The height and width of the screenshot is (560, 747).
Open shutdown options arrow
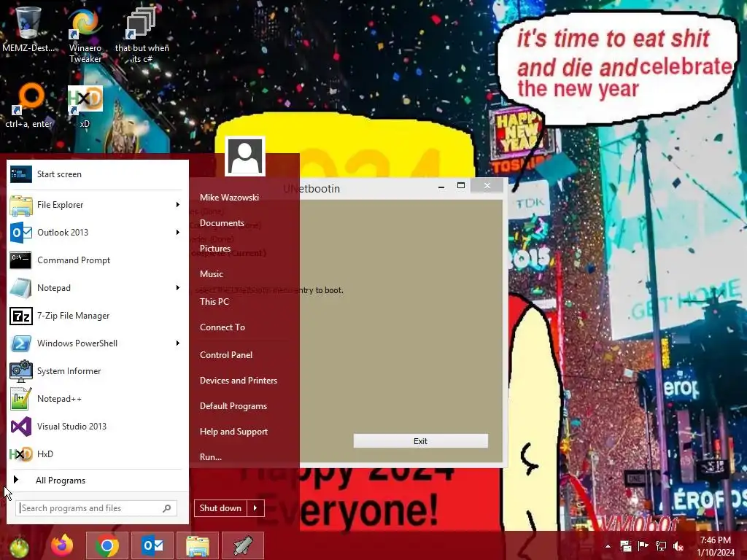pos(256,508)
